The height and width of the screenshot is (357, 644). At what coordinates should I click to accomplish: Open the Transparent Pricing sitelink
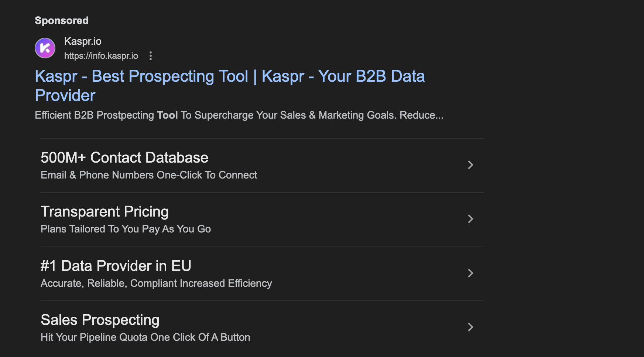point(105,211)
